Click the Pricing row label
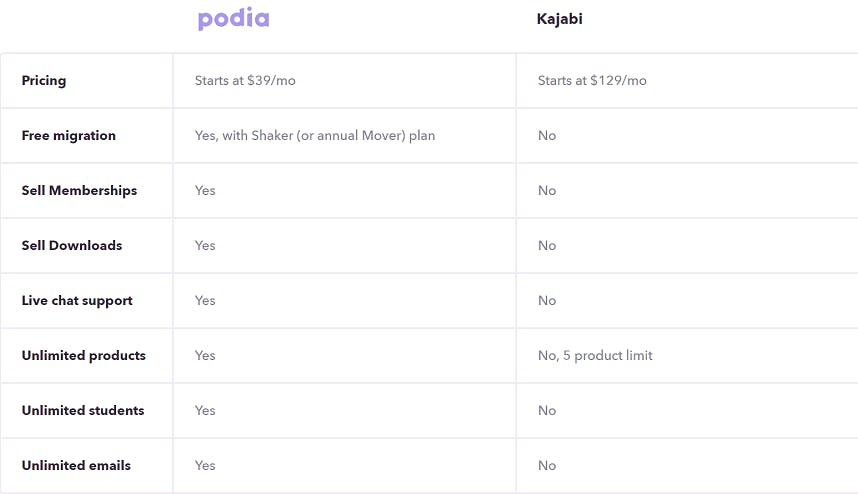This screenshot has width=858, height=494. pyautogui.click(x=44, y=80)
